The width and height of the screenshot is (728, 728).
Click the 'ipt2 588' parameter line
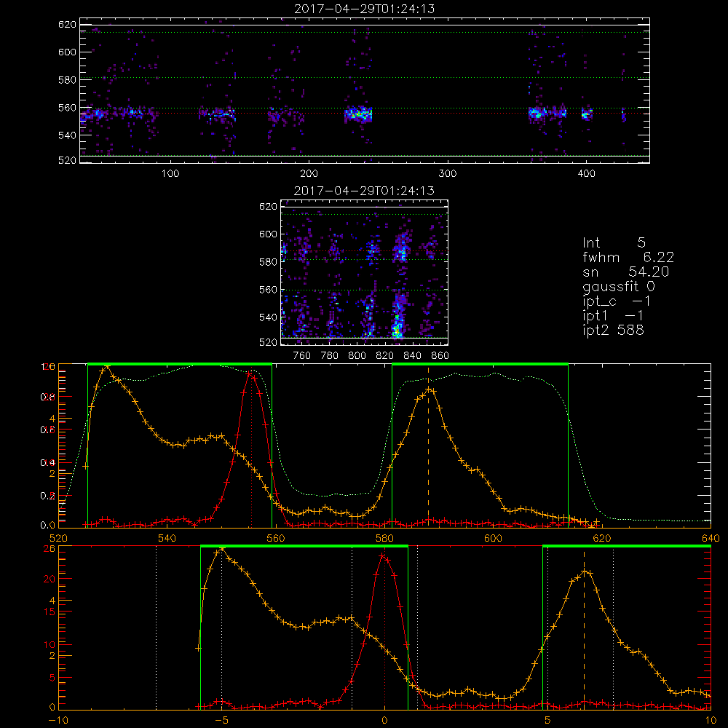[x=613, y=330]
